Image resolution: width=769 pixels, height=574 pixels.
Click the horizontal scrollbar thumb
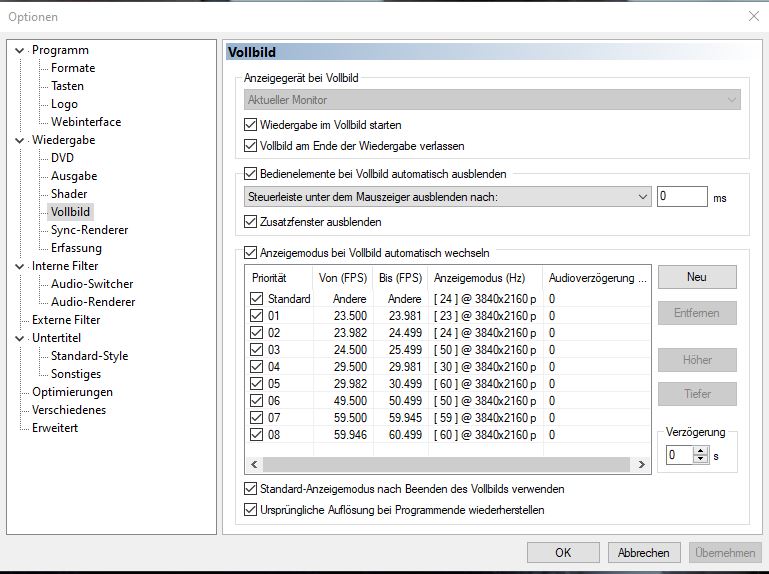point(446,464)
